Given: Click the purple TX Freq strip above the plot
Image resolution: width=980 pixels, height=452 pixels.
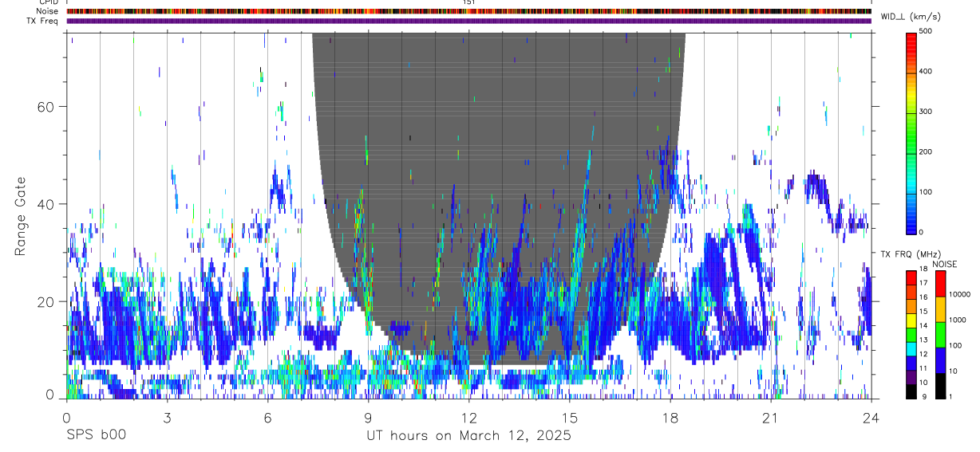Looking at the screenshot, I should pyautogui.click(x=468, y=21).
